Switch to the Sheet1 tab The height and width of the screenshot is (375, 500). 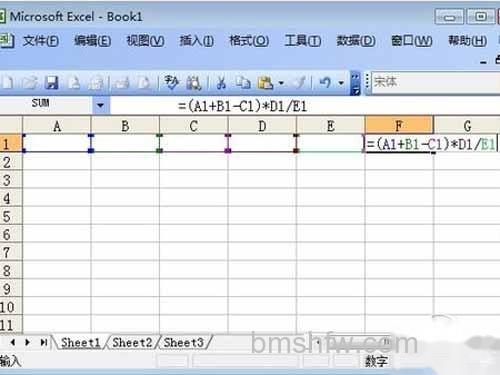tap(80, 343)
